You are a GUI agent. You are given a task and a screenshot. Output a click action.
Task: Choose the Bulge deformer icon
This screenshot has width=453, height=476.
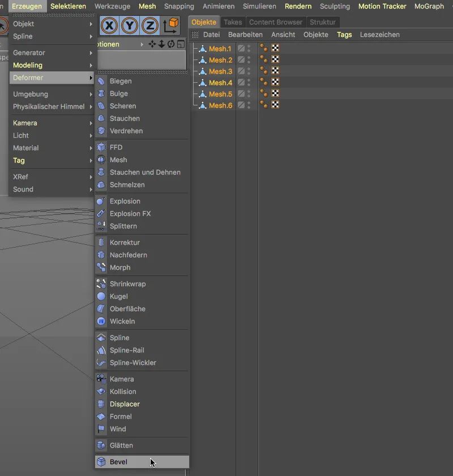coord(101,93)
